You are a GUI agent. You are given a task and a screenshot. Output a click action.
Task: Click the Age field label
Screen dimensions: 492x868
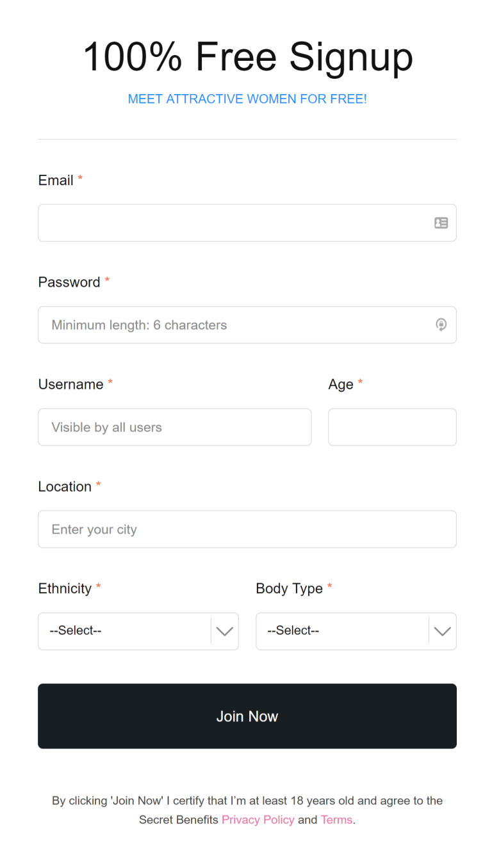[341, 384]
